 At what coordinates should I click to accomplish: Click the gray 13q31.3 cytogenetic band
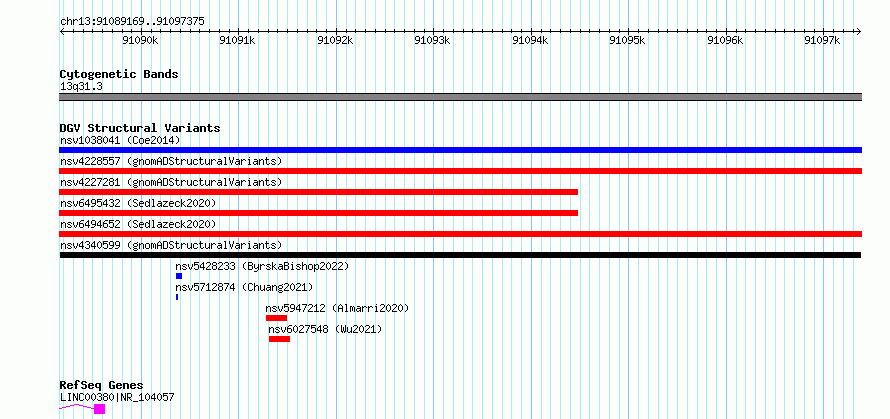[x=460, y=97]
